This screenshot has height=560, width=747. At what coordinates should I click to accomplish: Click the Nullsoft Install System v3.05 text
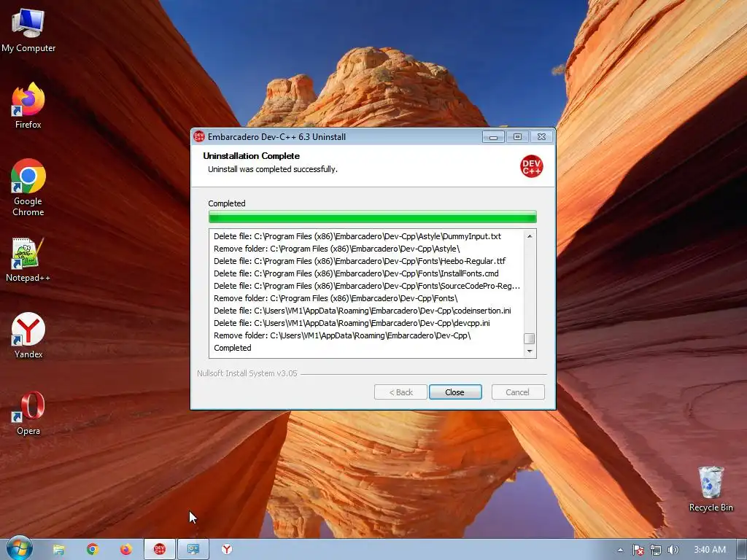pyautogui.click(x=247, y=373)
